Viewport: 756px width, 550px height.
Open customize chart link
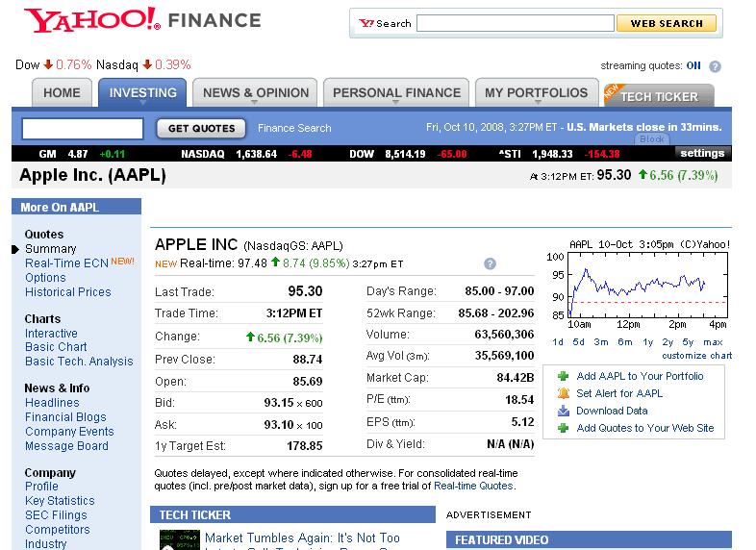tap(696, 356)
